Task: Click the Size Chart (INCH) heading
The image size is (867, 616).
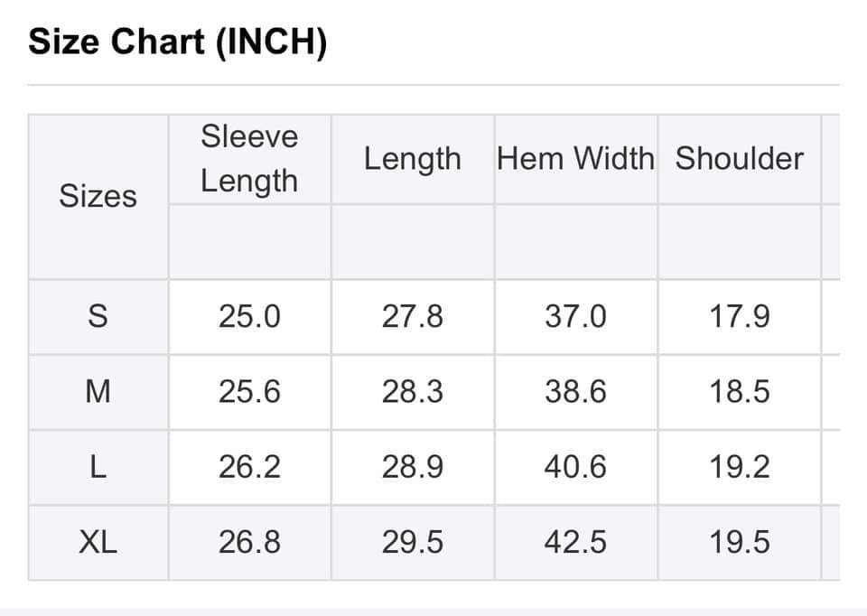Action: (178, 42)
